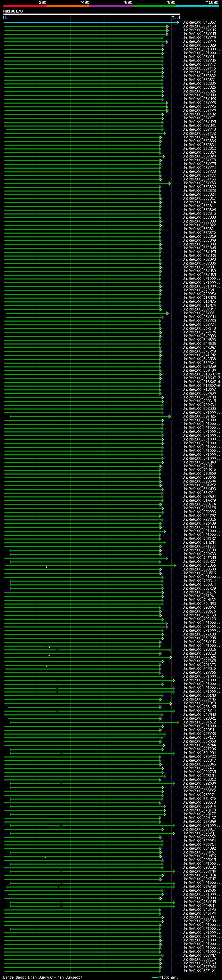Screen dimensions: 222x980
Task: Click hit label UniRef100_C6YYU3
Action: tap(199, 642)
